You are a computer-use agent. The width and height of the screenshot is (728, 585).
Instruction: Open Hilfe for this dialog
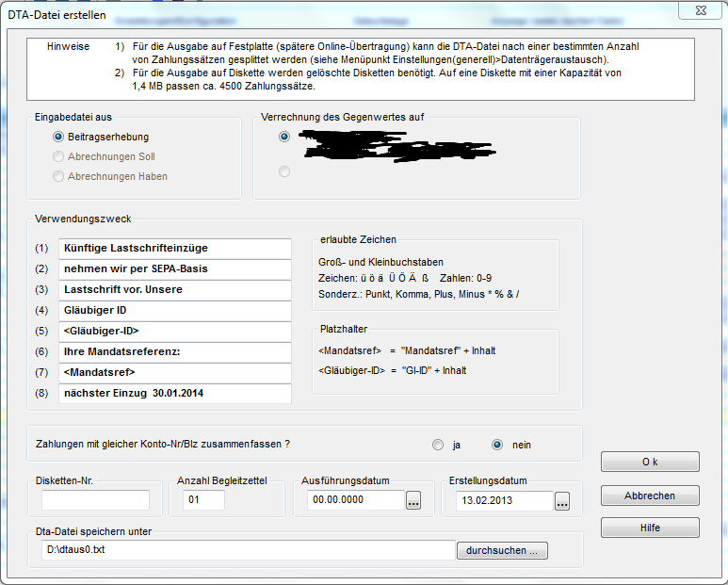point(650,528)
